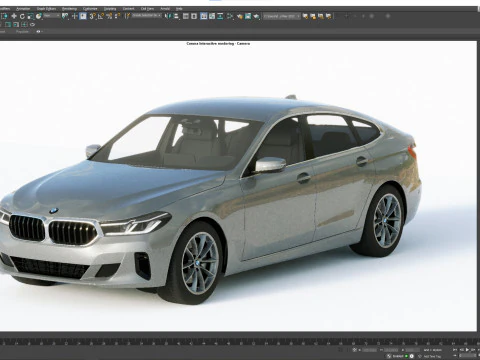
Task: Open the Material Editor
Action: point(230,16)
